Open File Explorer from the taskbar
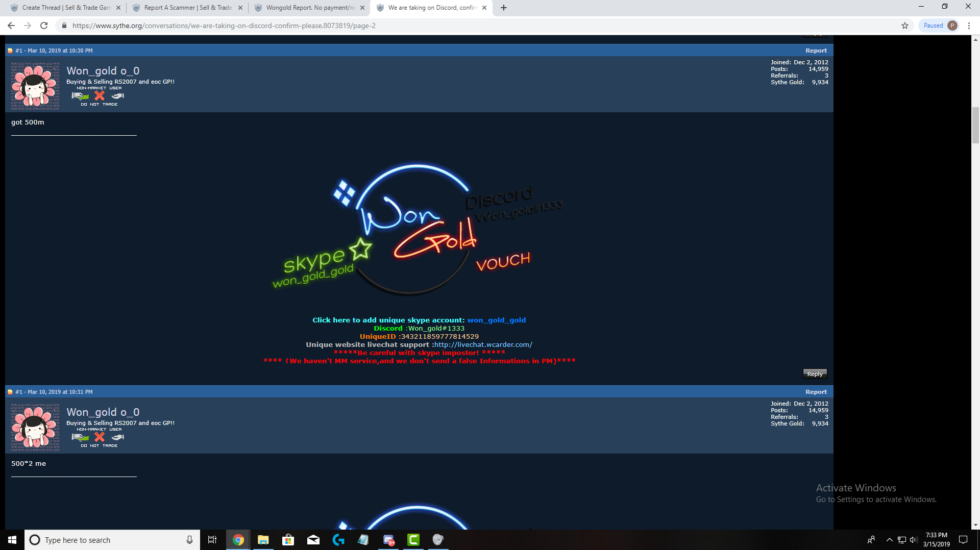Image resolution: width=980 pixels, height=550 pixels. pos(263,540)
